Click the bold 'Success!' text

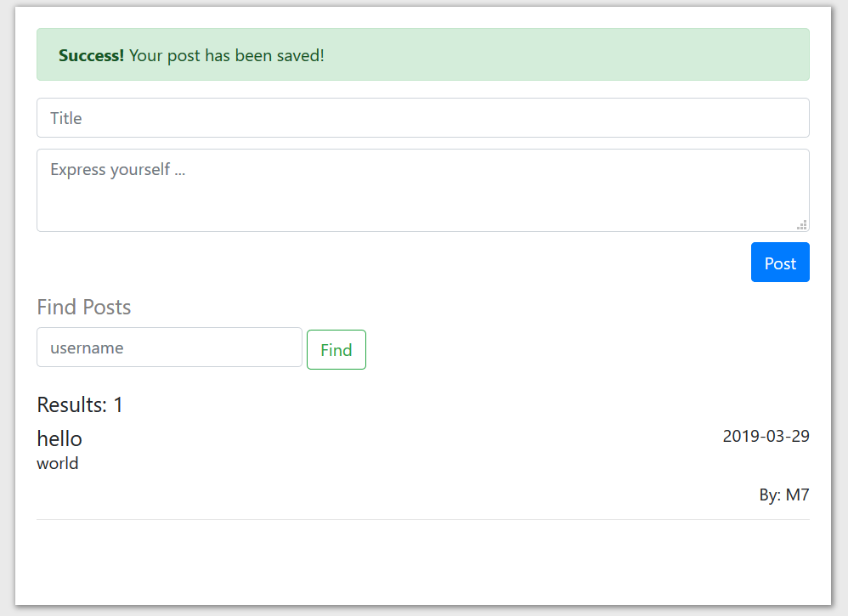[x=91, y=56]
